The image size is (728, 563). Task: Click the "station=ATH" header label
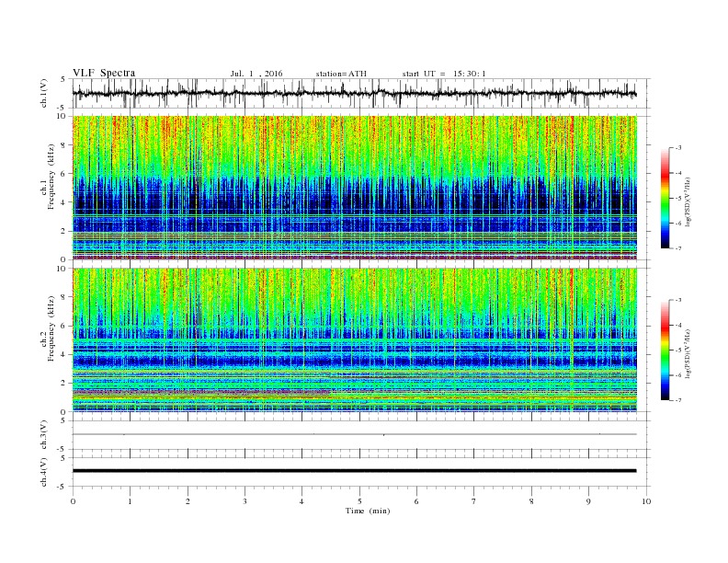point(341,74)
